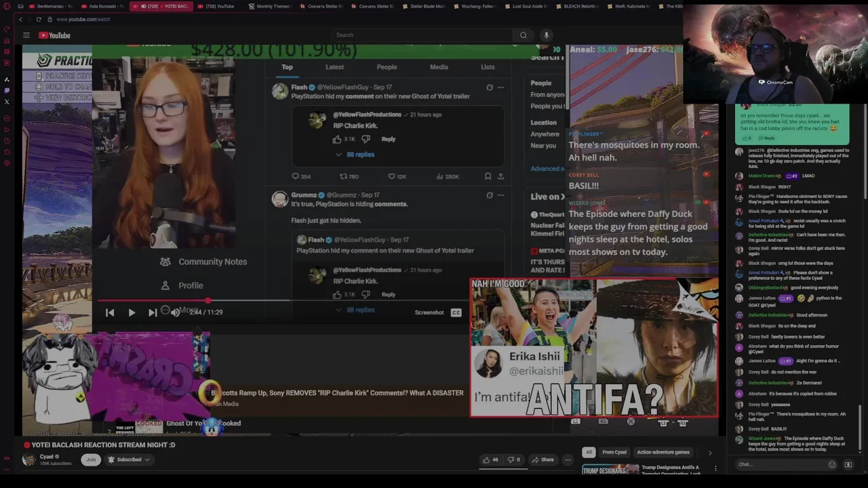The width and height of the screenshot is (868, 488).
Task: Select the From Cyael chip
Action: coord(614,452)
